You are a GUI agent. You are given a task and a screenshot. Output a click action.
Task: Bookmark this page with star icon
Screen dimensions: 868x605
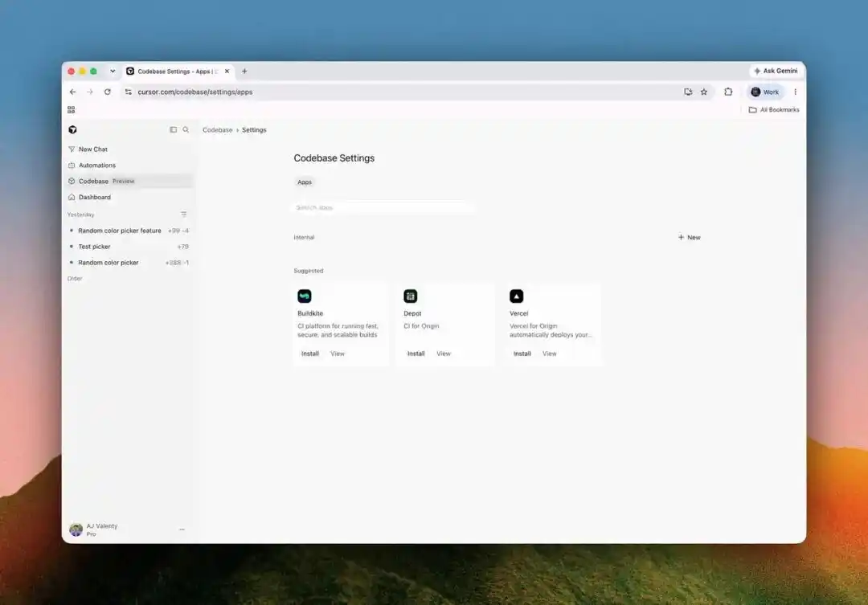pos(704,92)
